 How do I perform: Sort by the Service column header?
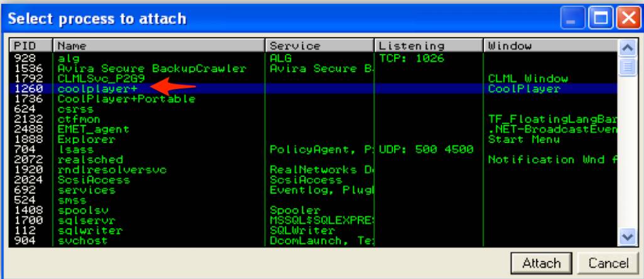(320, 46)
